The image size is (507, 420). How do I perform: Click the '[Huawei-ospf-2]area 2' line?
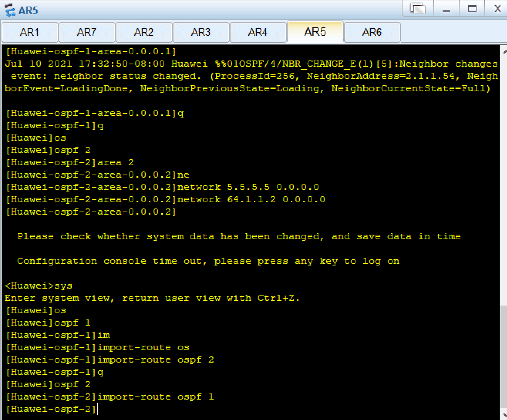coord(69,162)
